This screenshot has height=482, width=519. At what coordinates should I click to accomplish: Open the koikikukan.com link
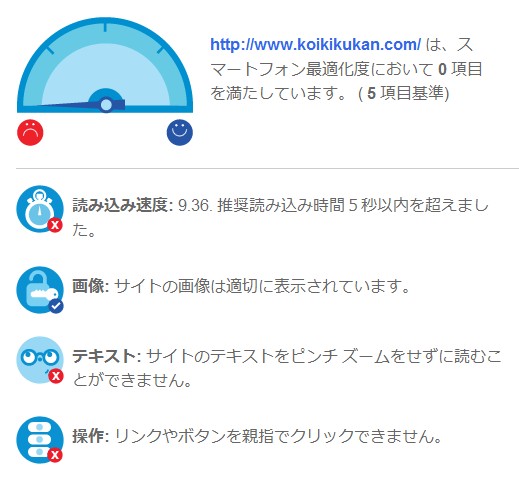click(315, 44)
